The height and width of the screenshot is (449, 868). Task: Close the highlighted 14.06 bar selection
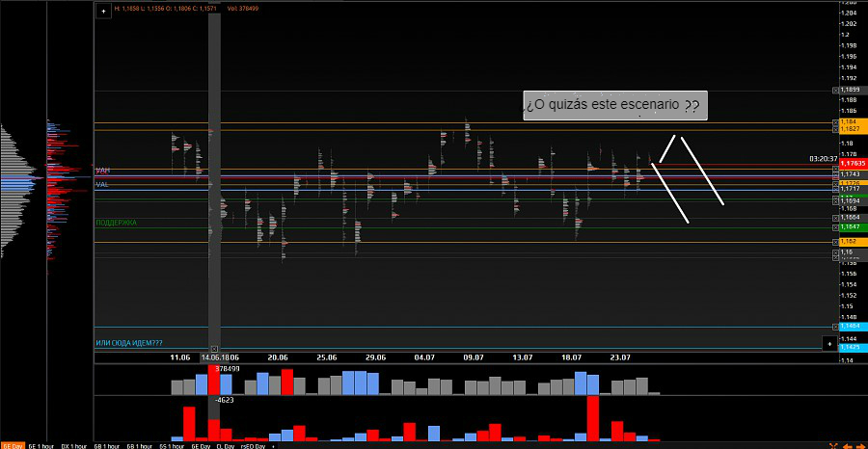(x=214, y=348)
